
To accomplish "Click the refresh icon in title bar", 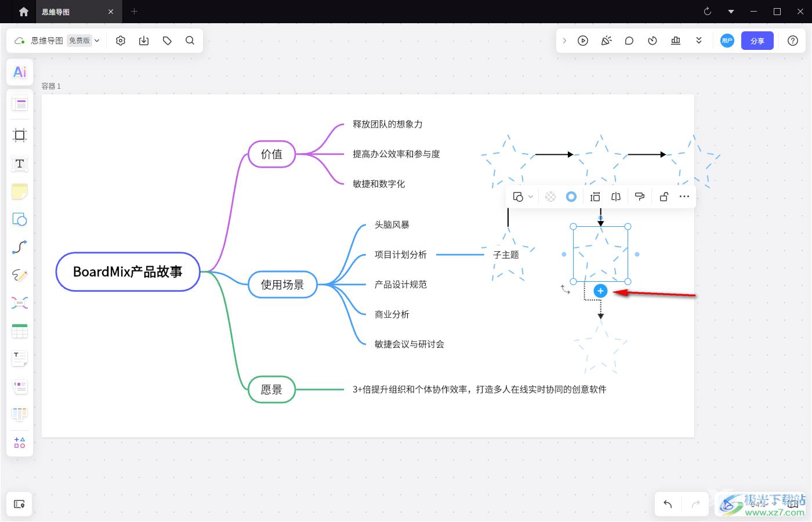I will click(708, 12).
